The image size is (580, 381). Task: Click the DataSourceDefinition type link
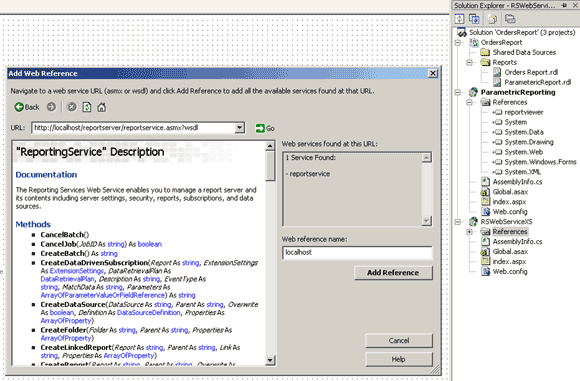(x=149, y=313)
